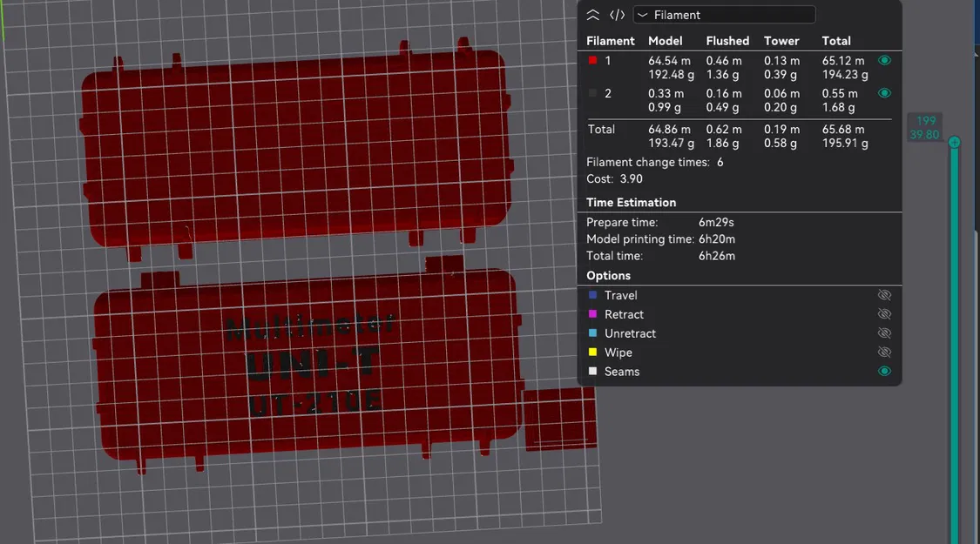980x544 pixels.
Task: Click the Filament change times value
Action: coord(720,163)
